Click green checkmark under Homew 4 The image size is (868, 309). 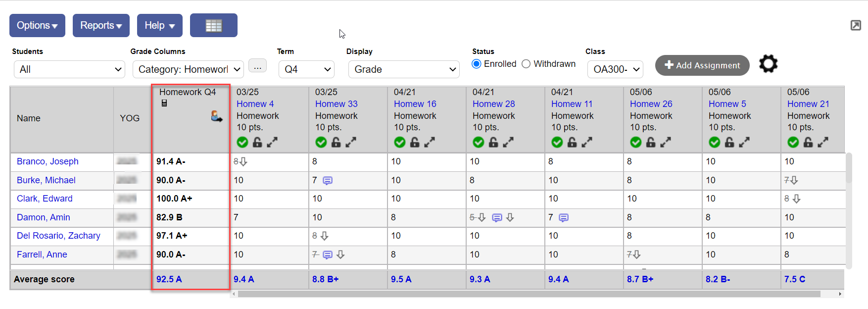(242, 142)
